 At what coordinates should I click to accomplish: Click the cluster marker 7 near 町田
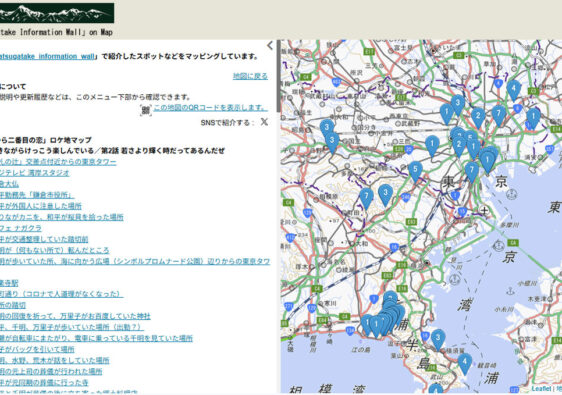(366, 198)
